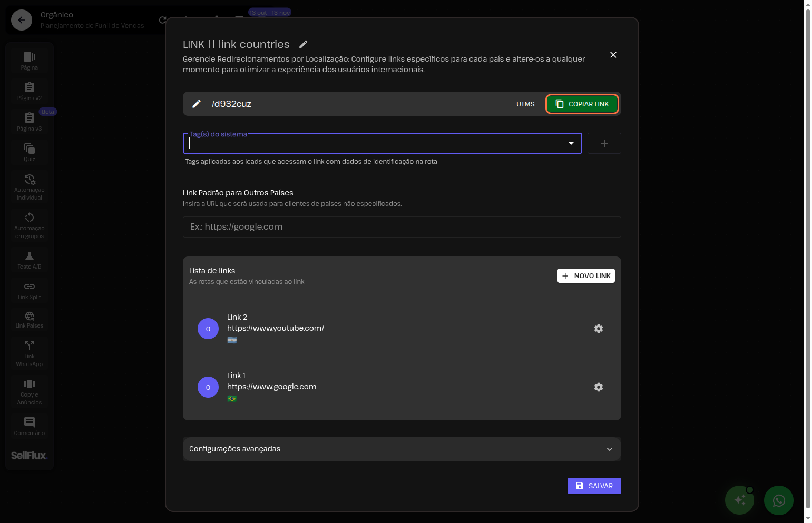Go back using the arrow icon
The height and width of the screenshot is (523, 812).
click(x=22, y=20)
